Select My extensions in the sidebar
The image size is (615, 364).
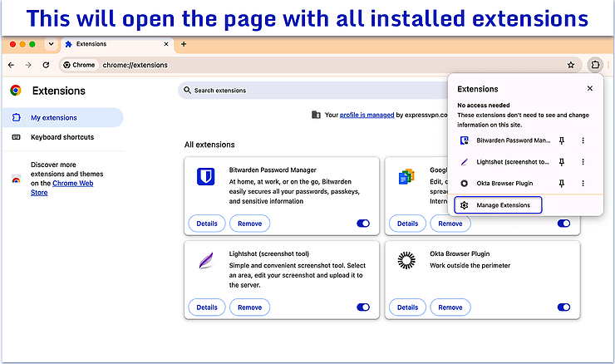(63, 118)
